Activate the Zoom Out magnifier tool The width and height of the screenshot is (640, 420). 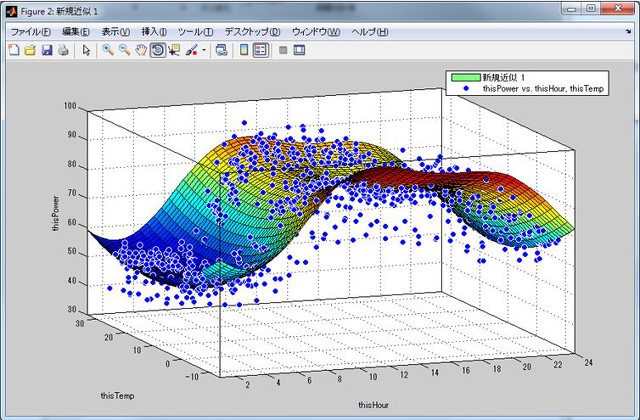point(124,50)
